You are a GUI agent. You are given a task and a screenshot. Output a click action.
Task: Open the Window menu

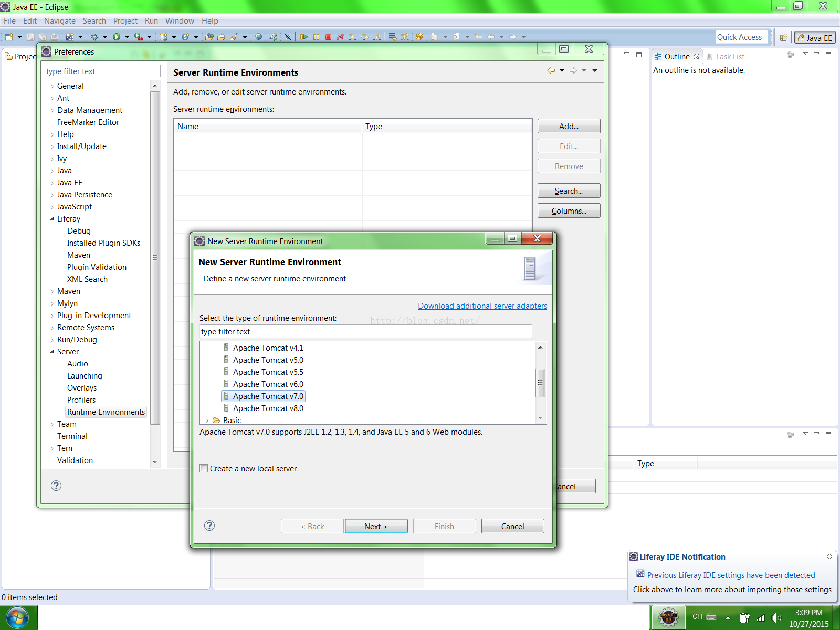(180, 21)
